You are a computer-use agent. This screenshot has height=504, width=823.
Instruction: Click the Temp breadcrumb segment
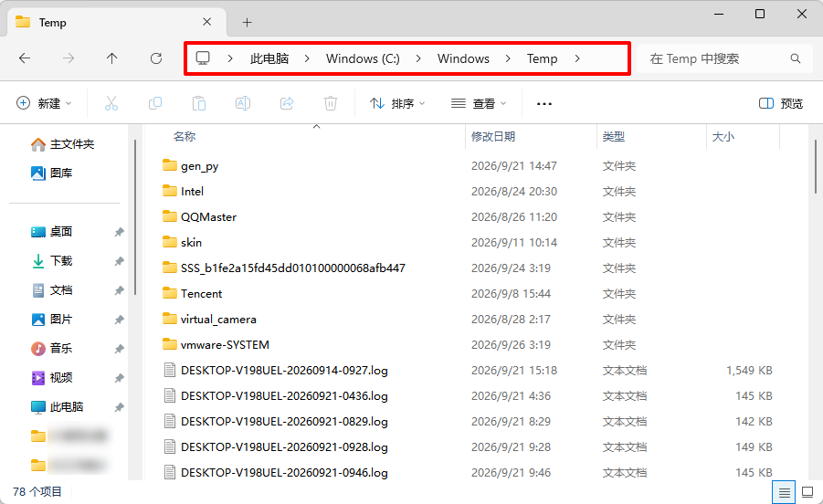(x=543, y=58)
